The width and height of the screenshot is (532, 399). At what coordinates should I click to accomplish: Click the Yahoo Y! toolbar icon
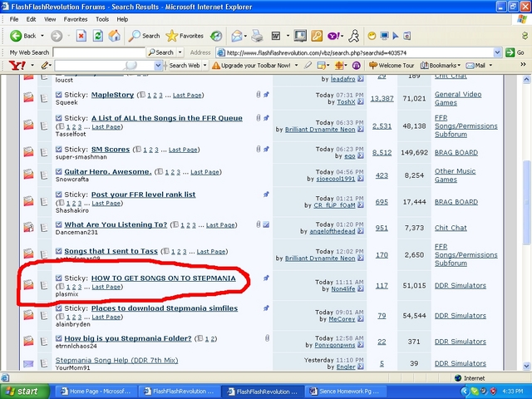pyautogui.click(x=333, y=36)
